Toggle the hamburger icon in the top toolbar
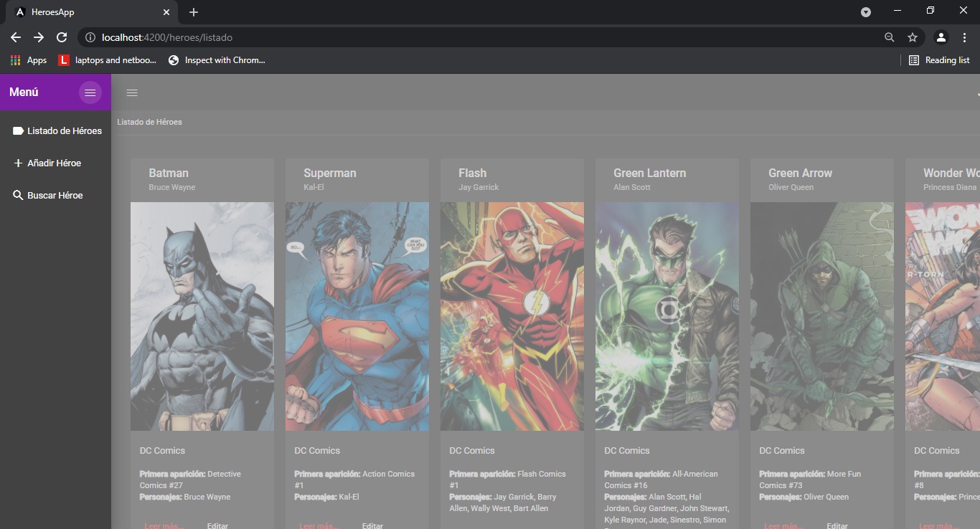Screen dimensions: 980x529 (x=132, y=92)
